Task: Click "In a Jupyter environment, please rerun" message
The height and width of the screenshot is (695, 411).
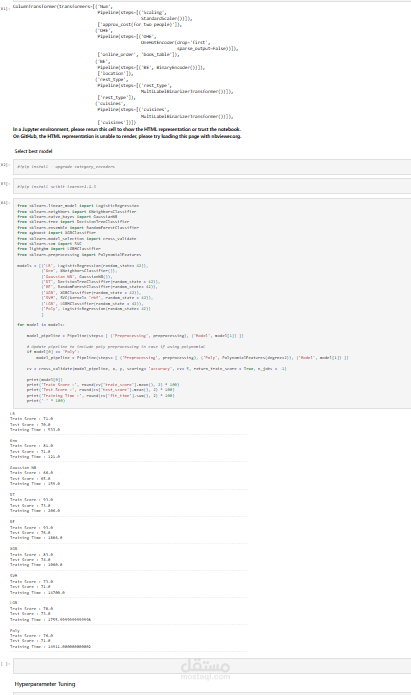Action: (x=127, y=129)
